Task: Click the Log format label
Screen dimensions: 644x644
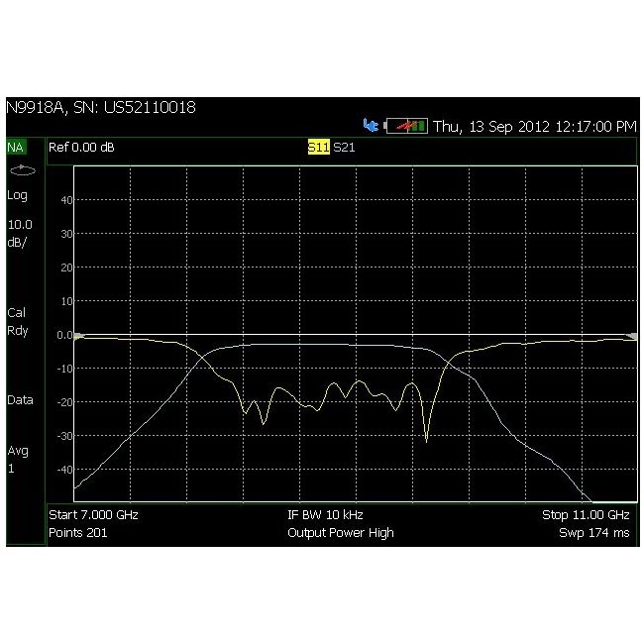Action: pyautogui.click(x=18, y=196)
